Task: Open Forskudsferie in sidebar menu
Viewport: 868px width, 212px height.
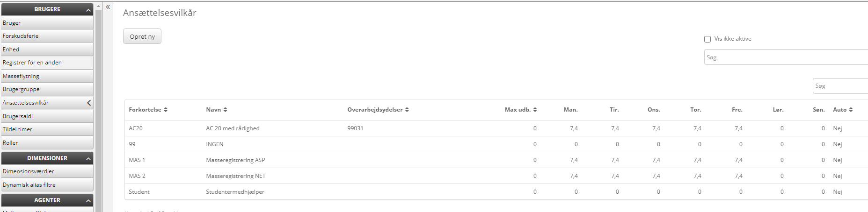Action: [21, 36]
